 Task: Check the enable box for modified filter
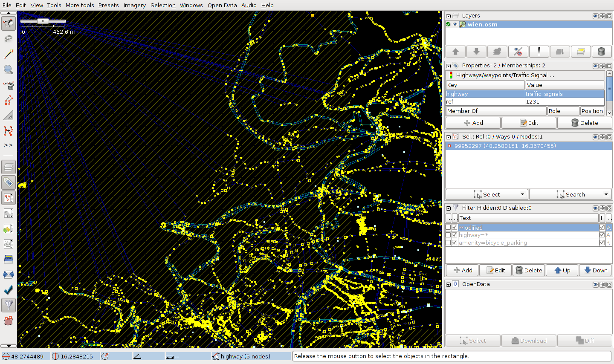448,228
